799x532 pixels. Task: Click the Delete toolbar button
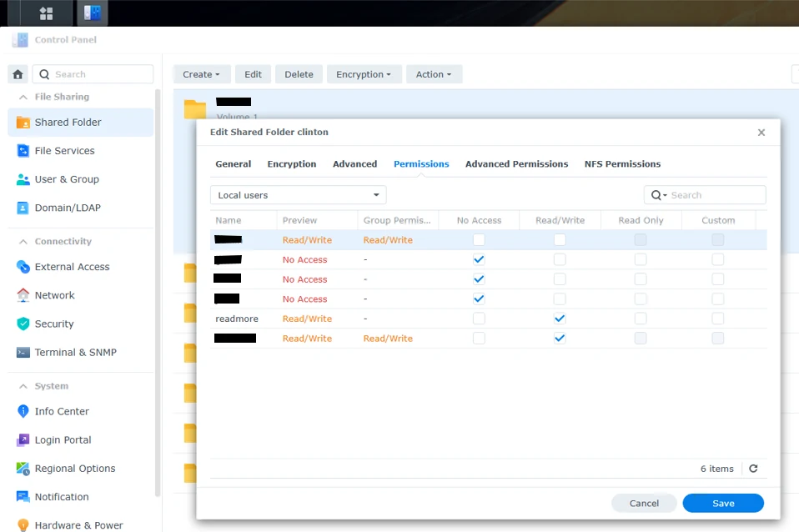point(299,74)
